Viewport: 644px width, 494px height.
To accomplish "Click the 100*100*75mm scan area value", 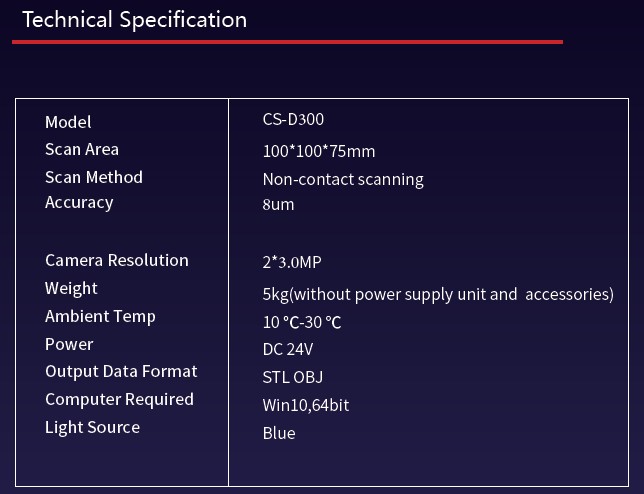I will pyautogui.click(x=319, y=151).
